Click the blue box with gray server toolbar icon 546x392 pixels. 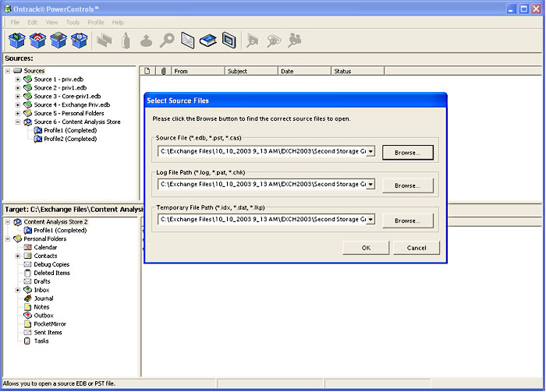pyautogui.click(x=58, y=41)
